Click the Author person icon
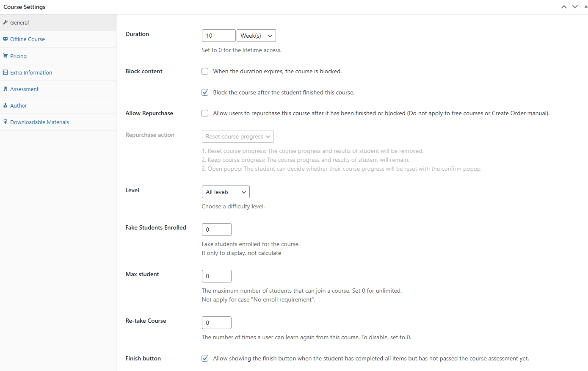Screen dimensions: 588x371 coord(6,105)
